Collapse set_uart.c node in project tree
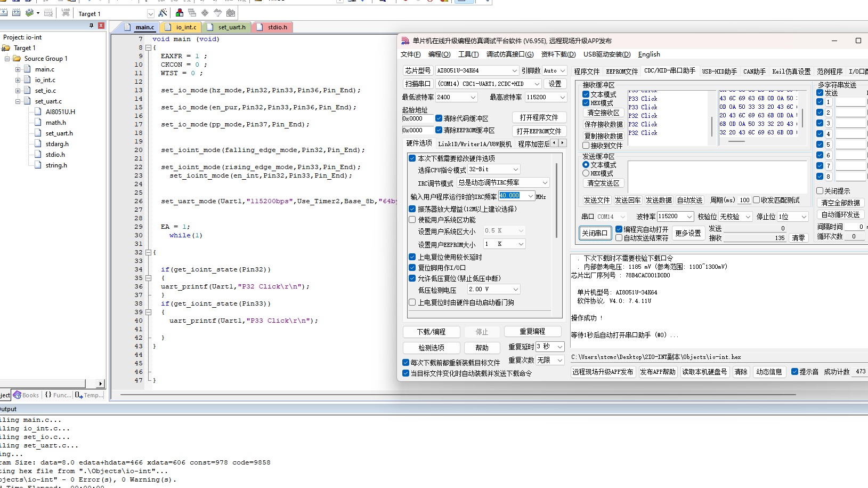The width and height of the screenshot is (868, 488). pyautogui.click(x=18, y=101)
